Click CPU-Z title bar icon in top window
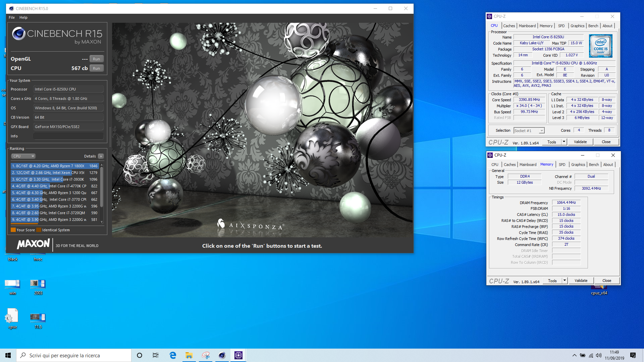Image resolution: width=644 pixels, height=362 pixels. (x=490, y=16)
